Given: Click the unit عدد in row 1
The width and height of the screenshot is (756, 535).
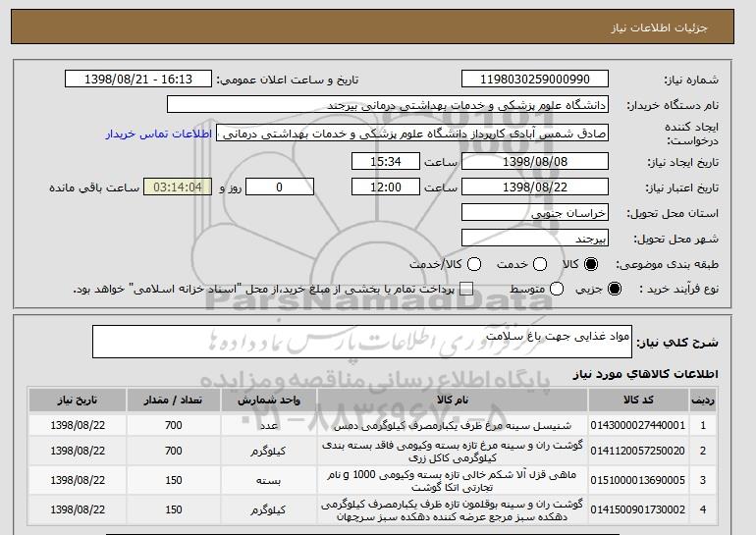Looking at the screenshot, I should [x=269, y=426].
